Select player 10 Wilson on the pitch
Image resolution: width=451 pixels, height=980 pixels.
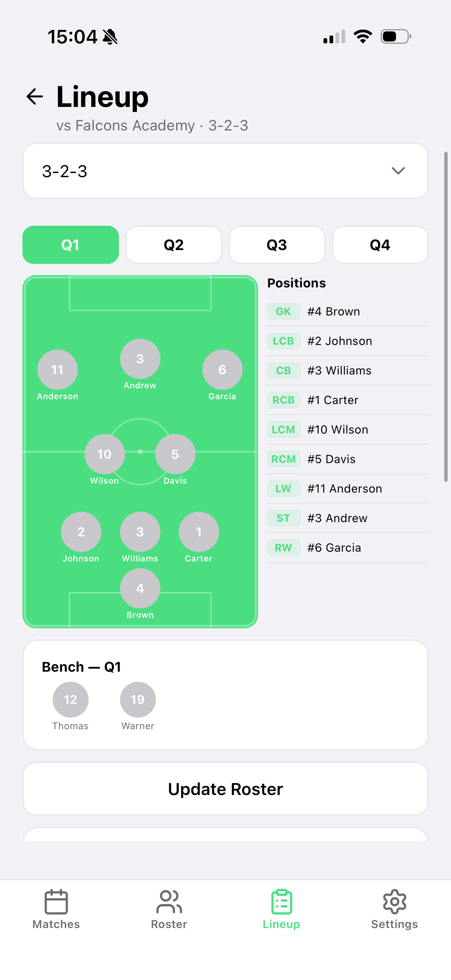pos(104,454)
